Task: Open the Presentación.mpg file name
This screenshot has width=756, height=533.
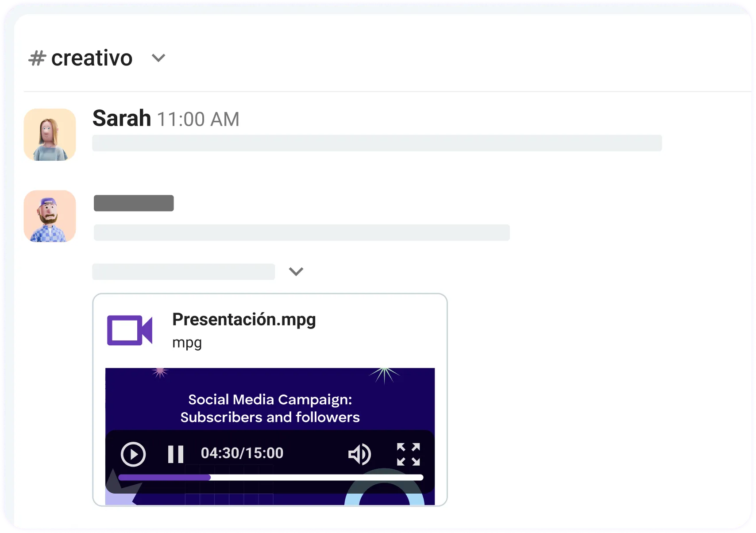Action: 244,320
